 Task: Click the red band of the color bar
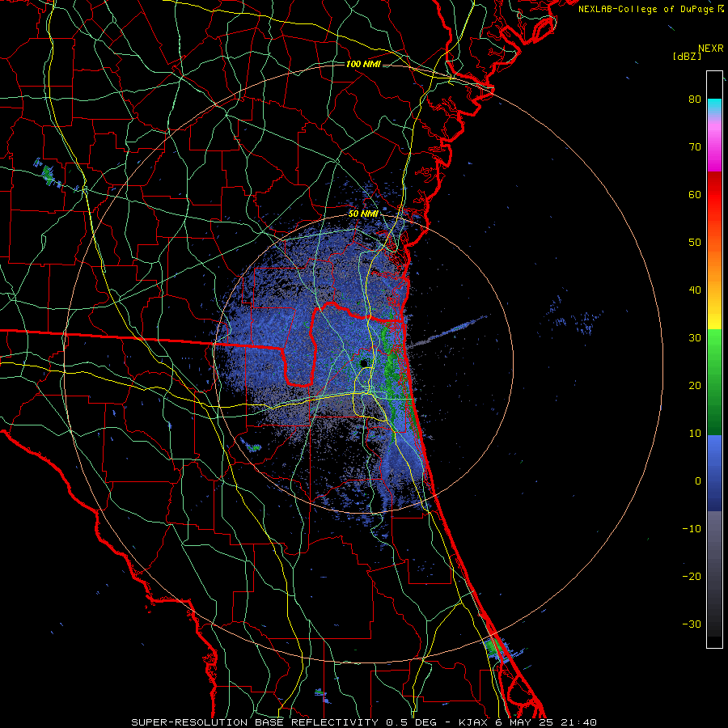click(714, 195)
